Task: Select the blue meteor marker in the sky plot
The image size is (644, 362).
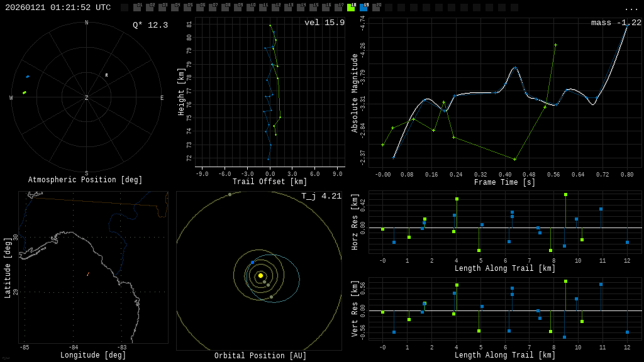Action: click(28, 77)
